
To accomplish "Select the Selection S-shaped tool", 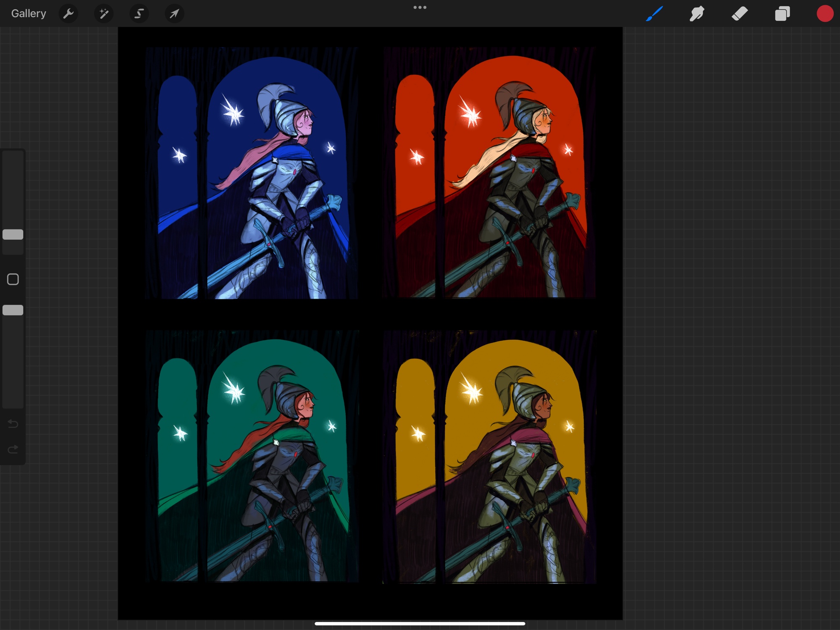I will coord(139,14).
